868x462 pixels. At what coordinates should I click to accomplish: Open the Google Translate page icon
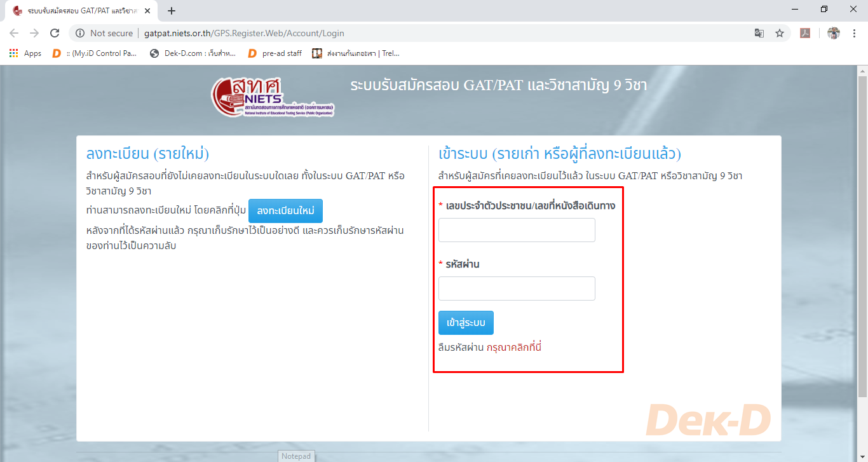coord(759,33)
